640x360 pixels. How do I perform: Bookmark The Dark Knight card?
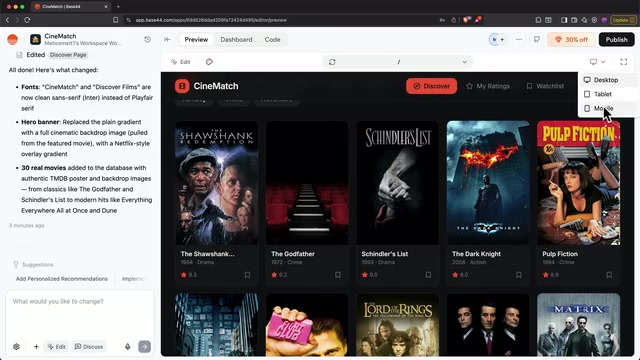click(519, 275)
